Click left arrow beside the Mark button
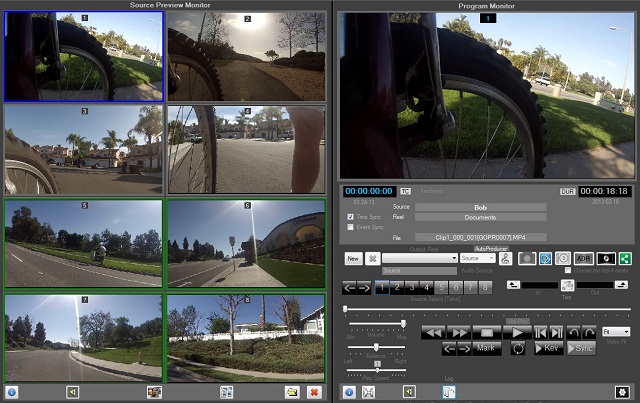This screenshot has width=640, height=403. (449, 349)
